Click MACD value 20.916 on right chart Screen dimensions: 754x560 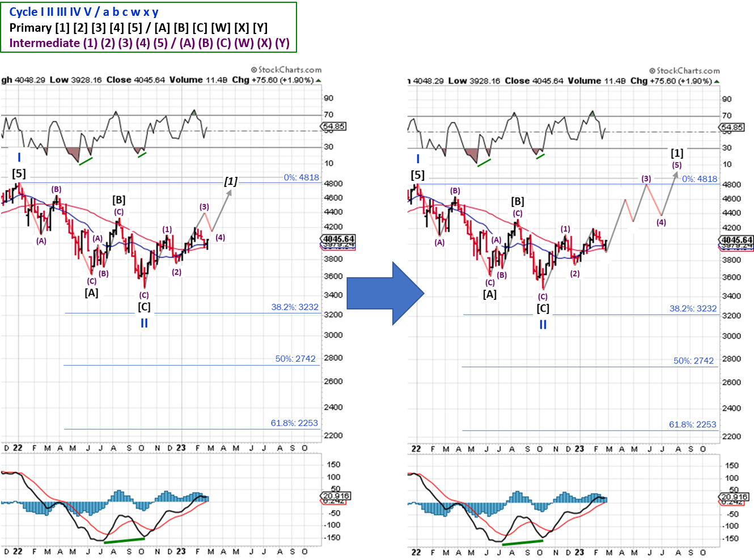pyautogui.click(x=734, y=497)
